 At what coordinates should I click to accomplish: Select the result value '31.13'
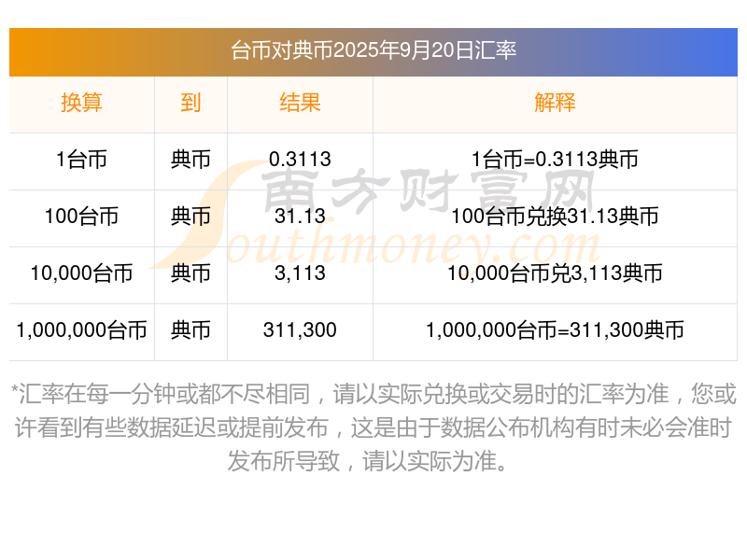pyautogui.click(x=300, y=217)
